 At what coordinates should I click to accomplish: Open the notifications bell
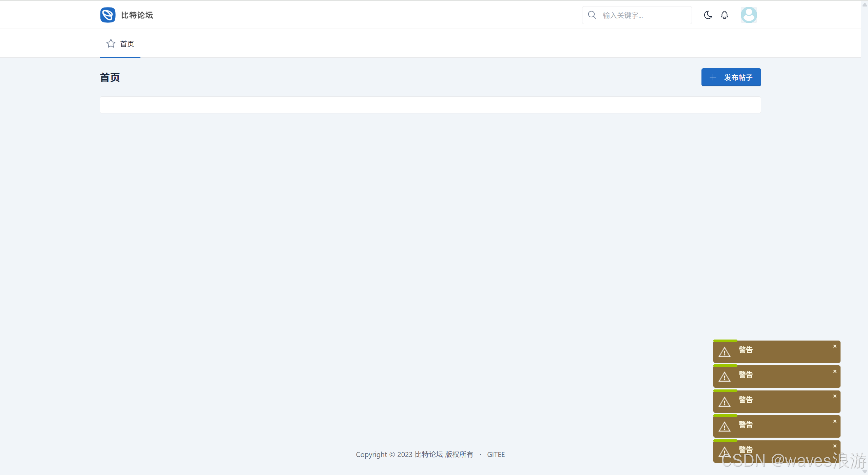724,15
